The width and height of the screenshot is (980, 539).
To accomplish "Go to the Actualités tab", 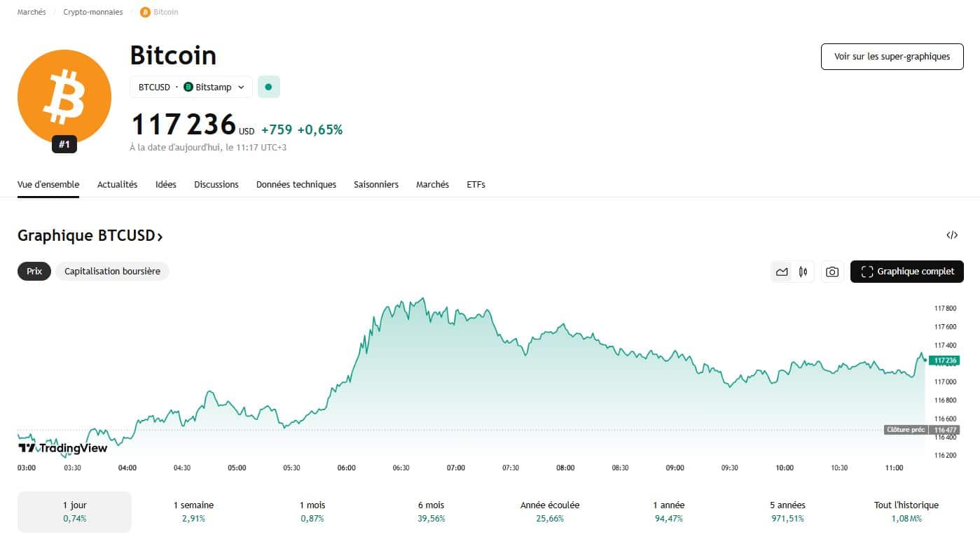I will 117,185.
